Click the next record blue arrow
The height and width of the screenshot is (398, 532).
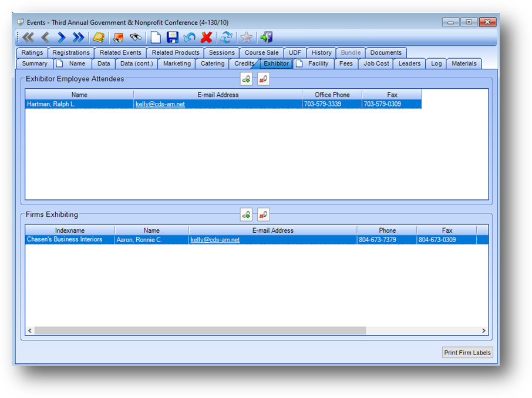61,38
